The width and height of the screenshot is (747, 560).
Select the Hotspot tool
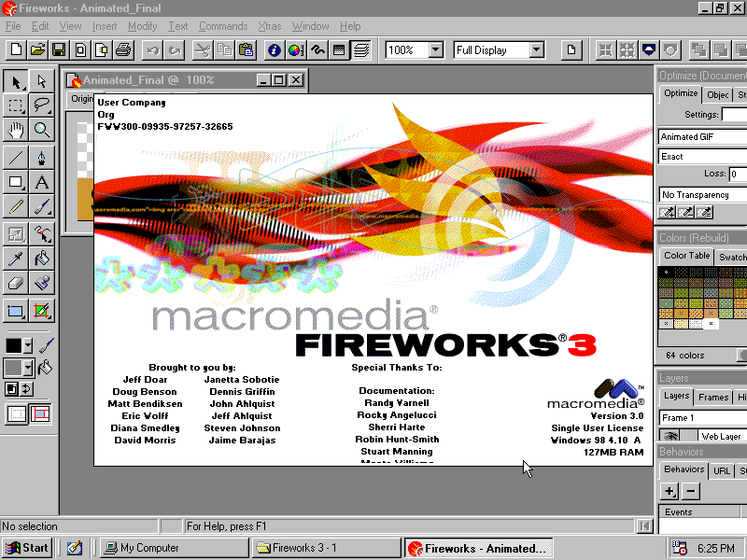pyautogui.click(x=16, y=312)
